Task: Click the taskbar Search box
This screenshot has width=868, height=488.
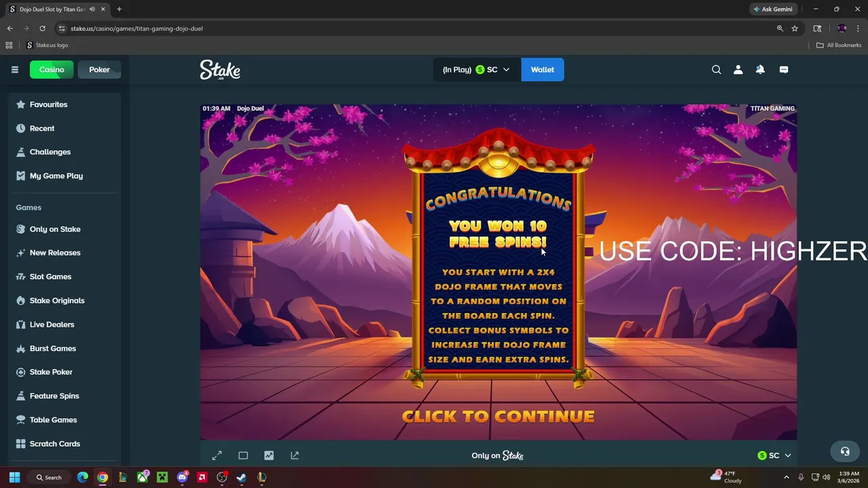Action: (50, 477)
